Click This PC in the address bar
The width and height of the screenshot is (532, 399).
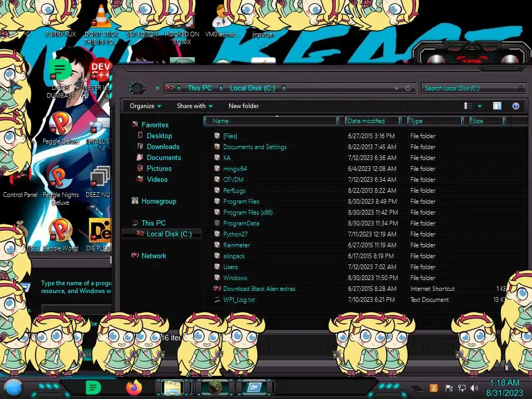pos(199,88)
